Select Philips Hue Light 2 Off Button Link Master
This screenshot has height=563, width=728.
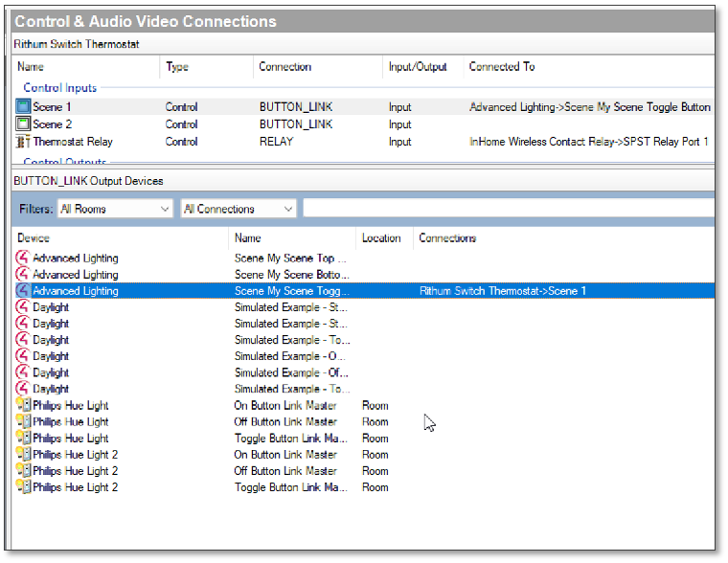point(285,471)
